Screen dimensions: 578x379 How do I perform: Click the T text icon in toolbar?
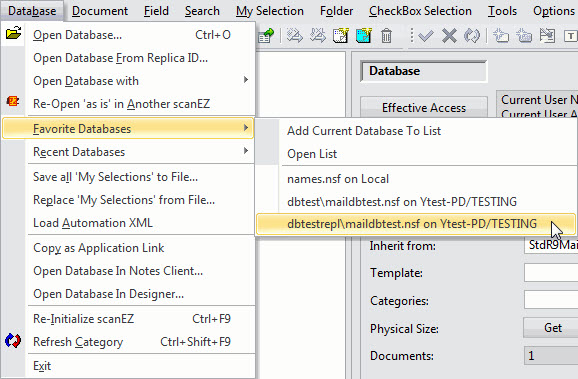click(x=570, y=36)
